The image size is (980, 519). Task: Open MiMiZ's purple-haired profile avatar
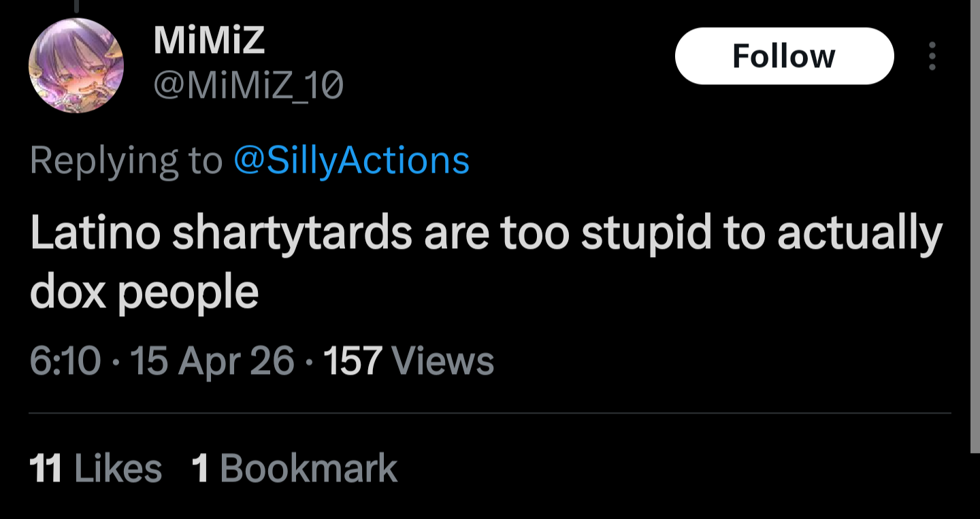pyautogui.click(x=76, y=66)
